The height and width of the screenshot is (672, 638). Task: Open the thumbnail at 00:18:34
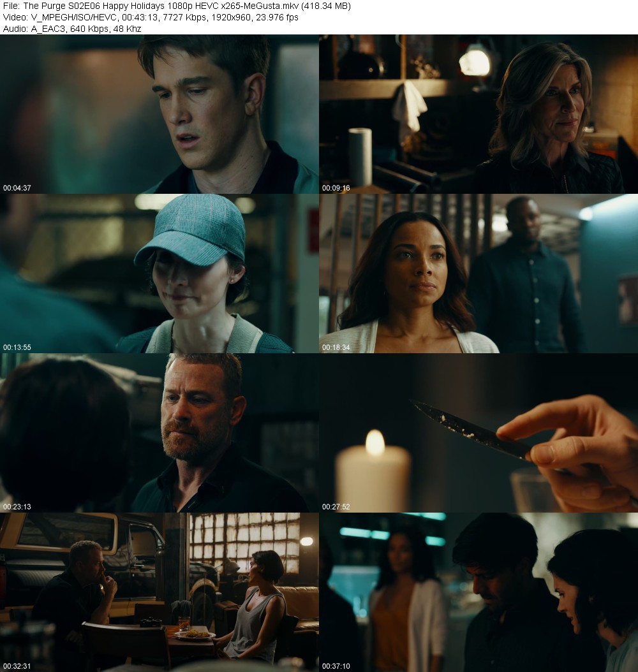click(478, 274)
